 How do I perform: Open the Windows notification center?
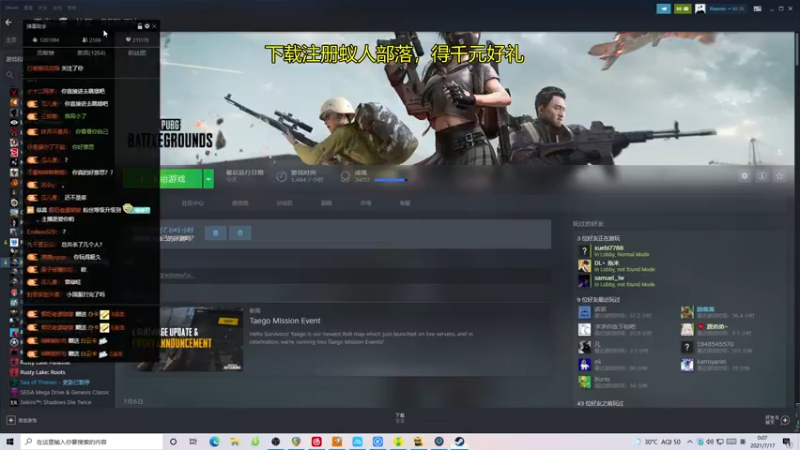(787, 442)
